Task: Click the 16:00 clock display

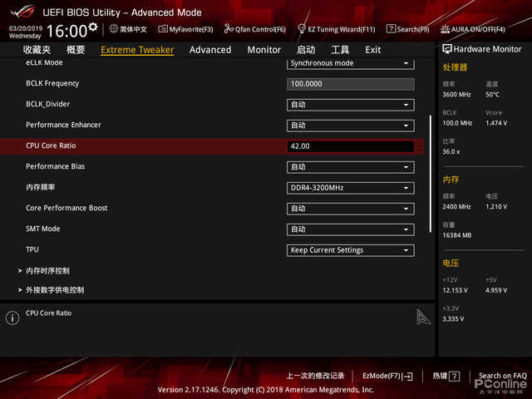Action: pyautogui.click(x=67, y=32)
